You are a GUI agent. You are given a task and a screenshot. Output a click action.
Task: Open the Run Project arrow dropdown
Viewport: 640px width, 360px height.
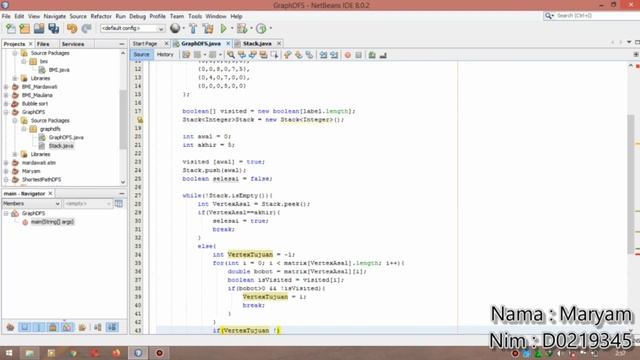click(232, 28)
